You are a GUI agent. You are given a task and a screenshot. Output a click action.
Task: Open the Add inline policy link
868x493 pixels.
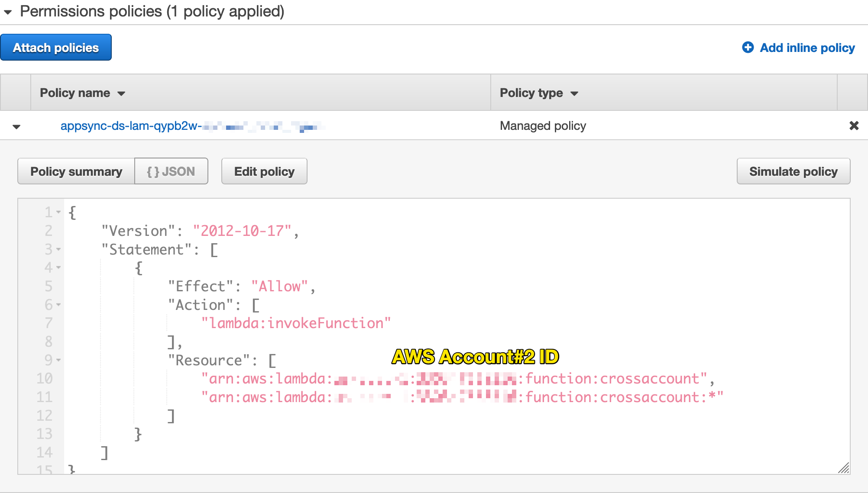(x=807, y=48)
